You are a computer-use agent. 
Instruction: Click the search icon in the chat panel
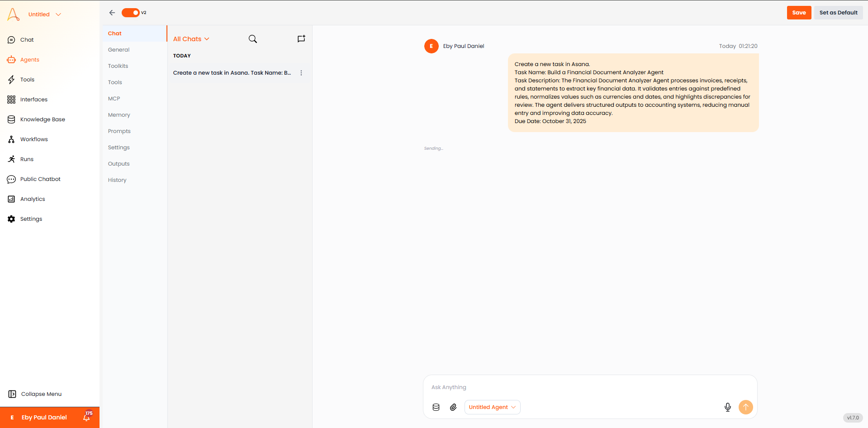(x=253, y=39)
